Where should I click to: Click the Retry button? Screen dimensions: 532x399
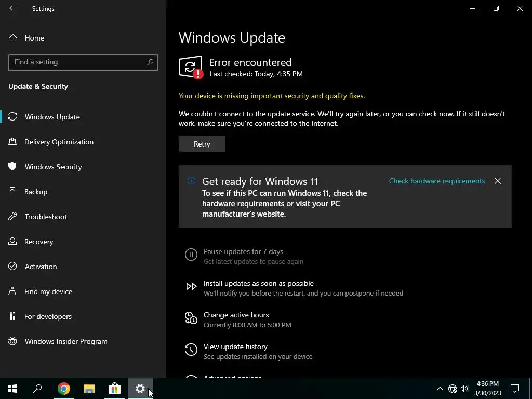coord(202,144)
